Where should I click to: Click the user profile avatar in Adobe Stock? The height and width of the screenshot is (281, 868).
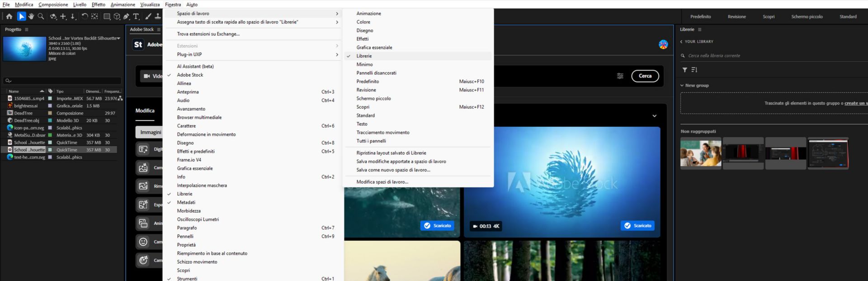(x=663, y=44)
